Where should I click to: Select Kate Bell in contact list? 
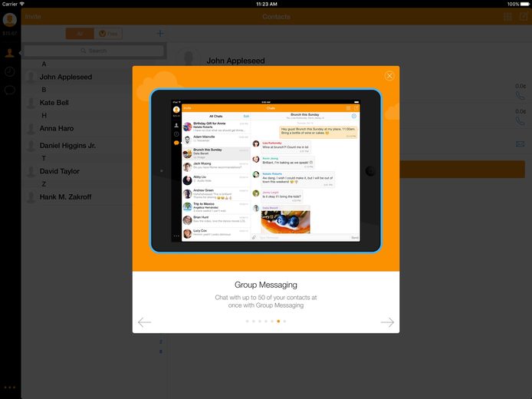(x=78, y=103)
